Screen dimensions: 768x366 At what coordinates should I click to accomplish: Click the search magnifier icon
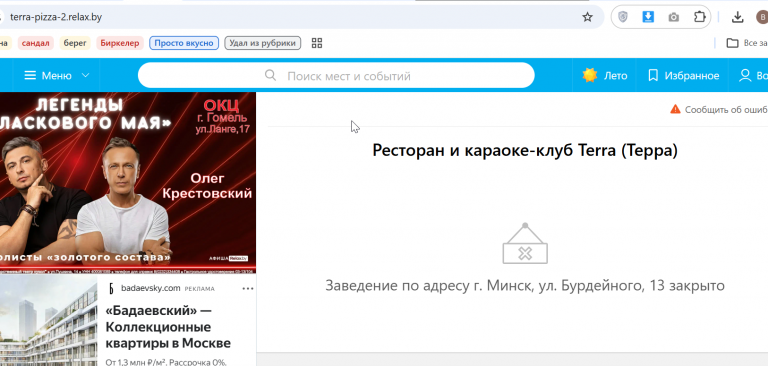click(x=270, y=75)
